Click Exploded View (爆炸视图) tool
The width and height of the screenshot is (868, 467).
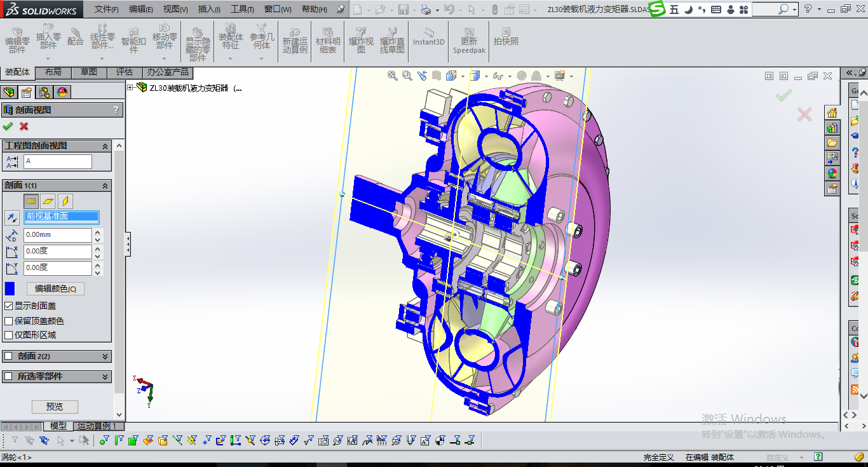[361, 41]
